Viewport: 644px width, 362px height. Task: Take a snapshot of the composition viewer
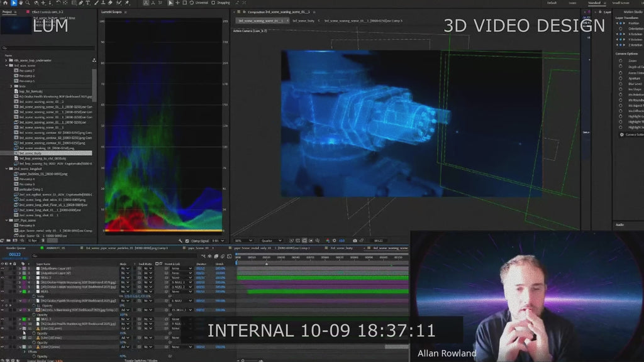click(x=355, y=241)
